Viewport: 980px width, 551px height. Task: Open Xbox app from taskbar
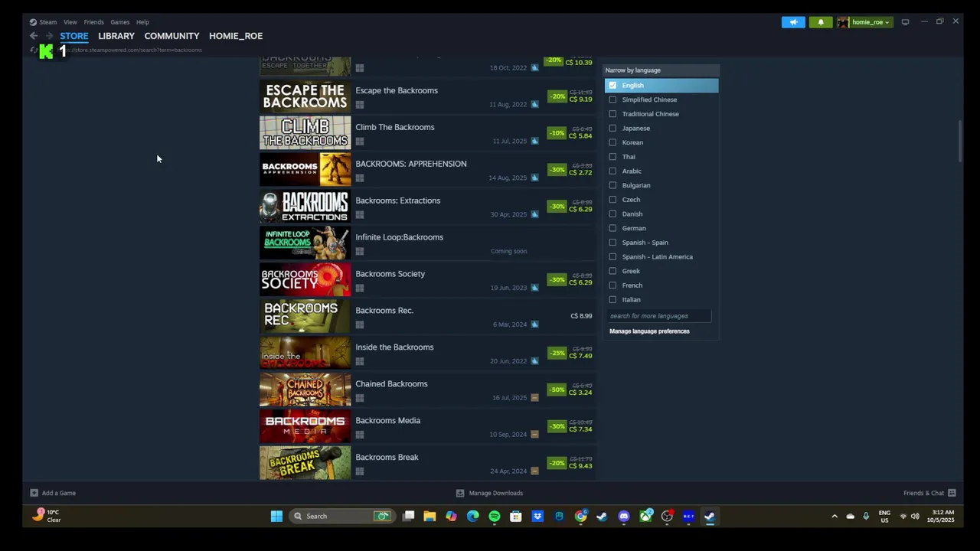[x=645, y=516]
